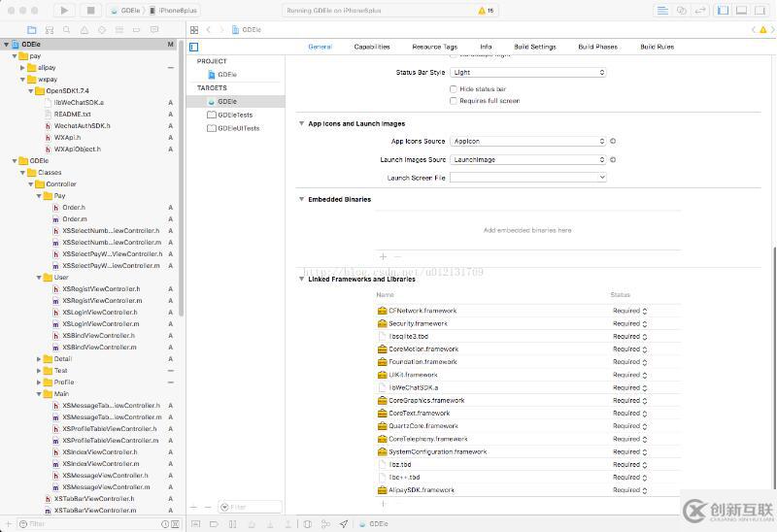Collapse the Embedded Binaries section
This screenshot has width=777, height=532.
(301, 199)
